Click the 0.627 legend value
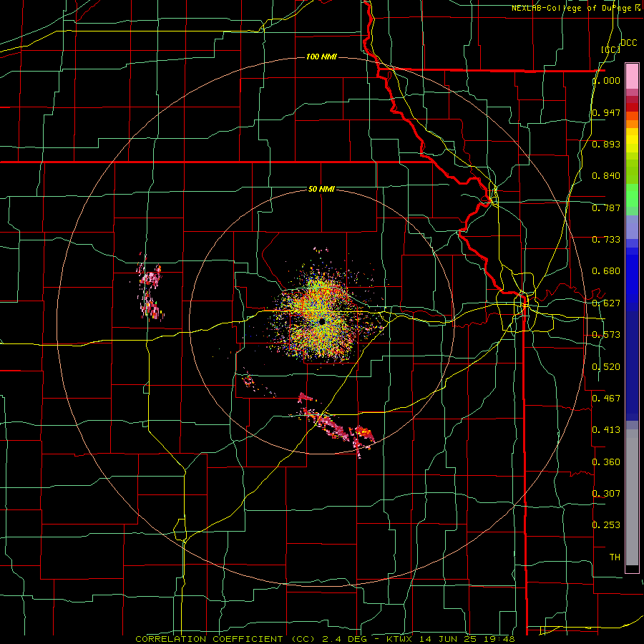Viewport: 644px width, 644px height. (x=606, y=303)
